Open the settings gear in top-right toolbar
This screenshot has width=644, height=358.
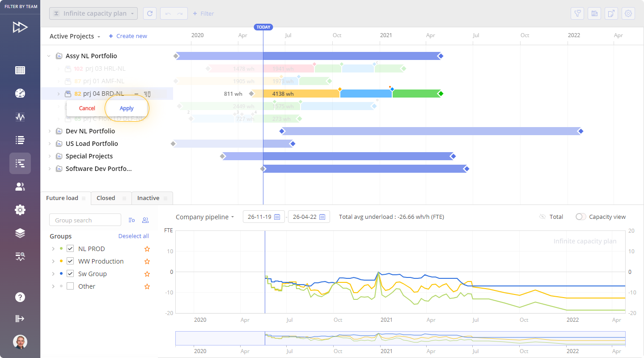tap(628, 13)
